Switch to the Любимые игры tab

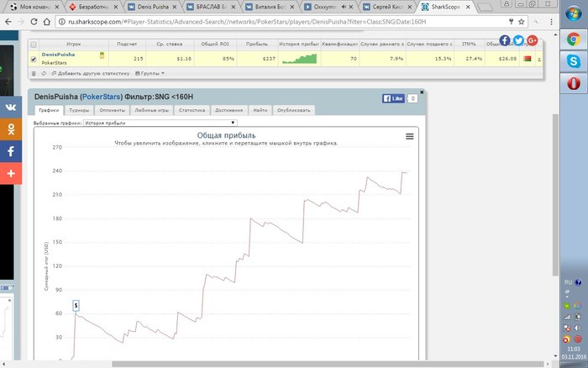(x=151, y=110)
